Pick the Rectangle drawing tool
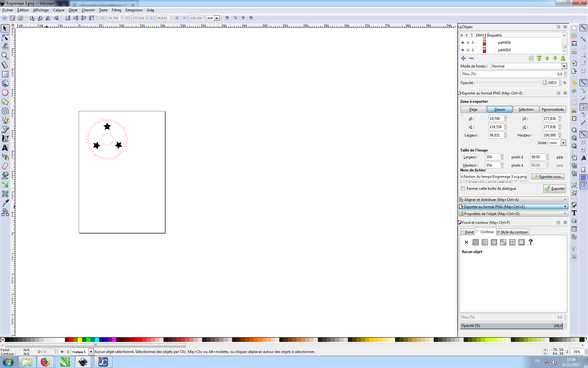The height and width of the screenshot is (368, 588). [5, 74]
